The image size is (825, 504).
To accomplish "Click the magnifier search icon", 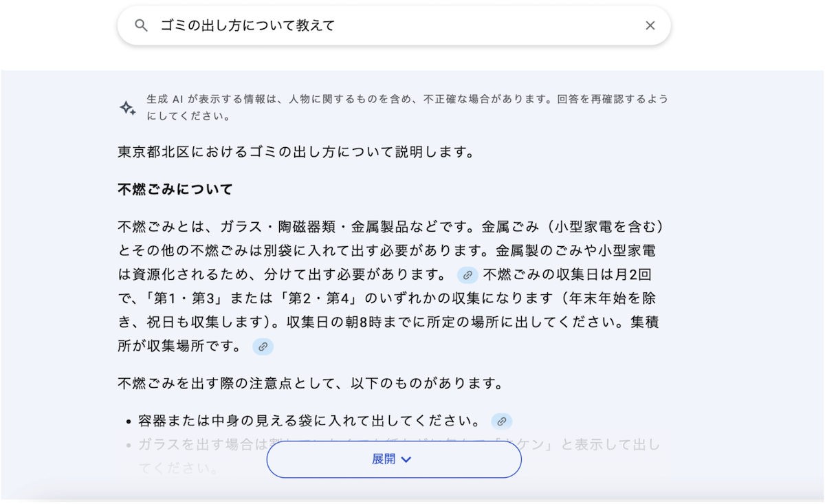I will [141, 25].
